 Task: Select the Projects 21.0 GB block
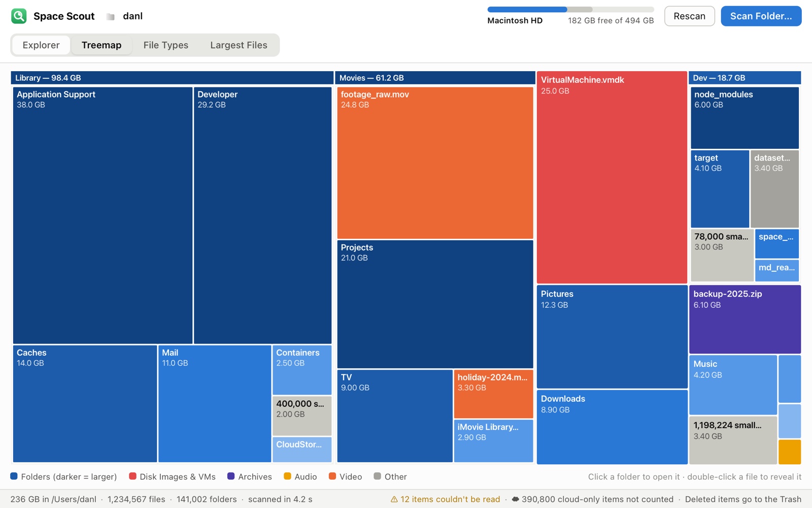[435, 304]
